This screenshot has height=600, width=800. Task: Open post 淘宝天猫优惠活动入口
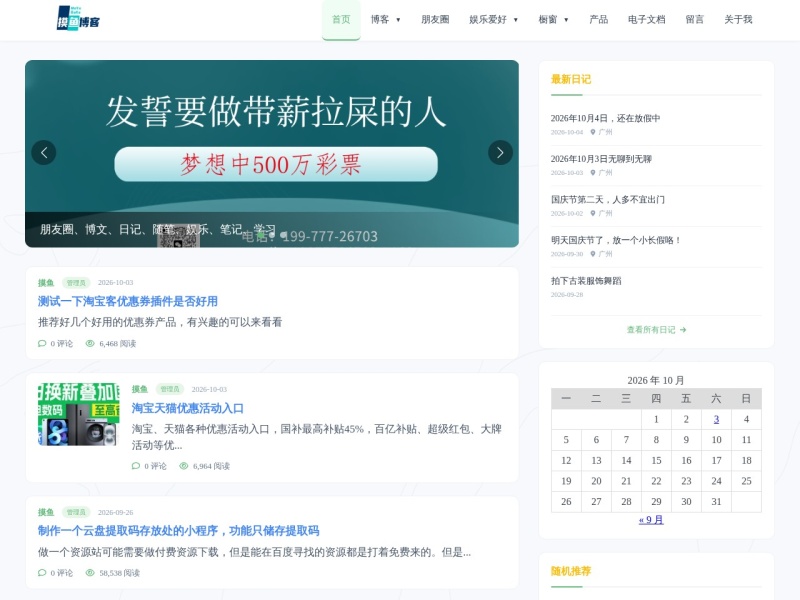(187, 408)
